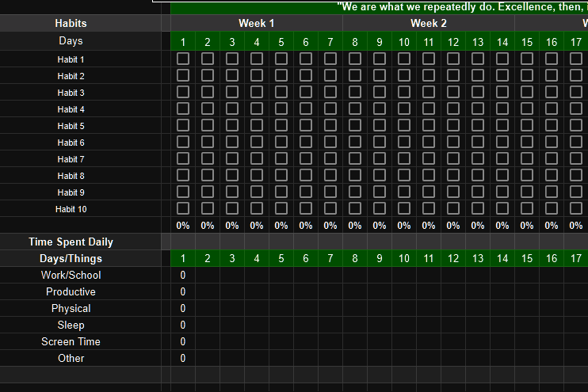Select the Sleep day 1 value cell

(x=183, y=325)
